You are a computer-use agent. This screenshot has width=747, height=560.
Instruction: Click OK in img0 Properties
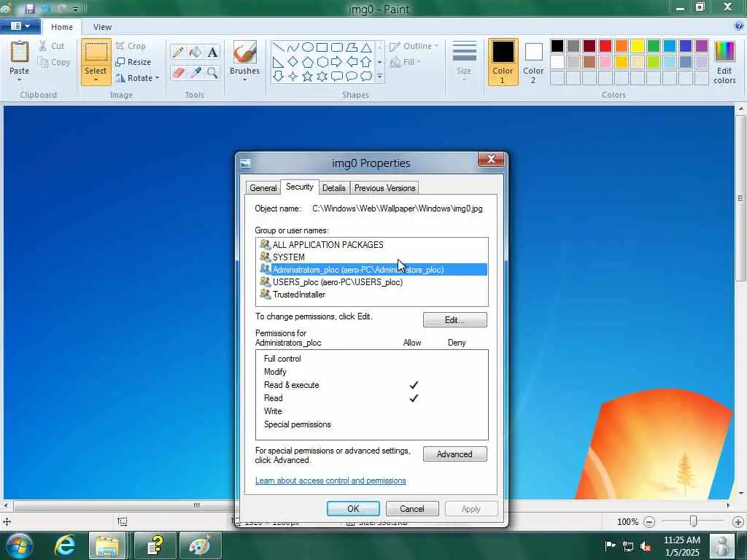tap(353, 508)
